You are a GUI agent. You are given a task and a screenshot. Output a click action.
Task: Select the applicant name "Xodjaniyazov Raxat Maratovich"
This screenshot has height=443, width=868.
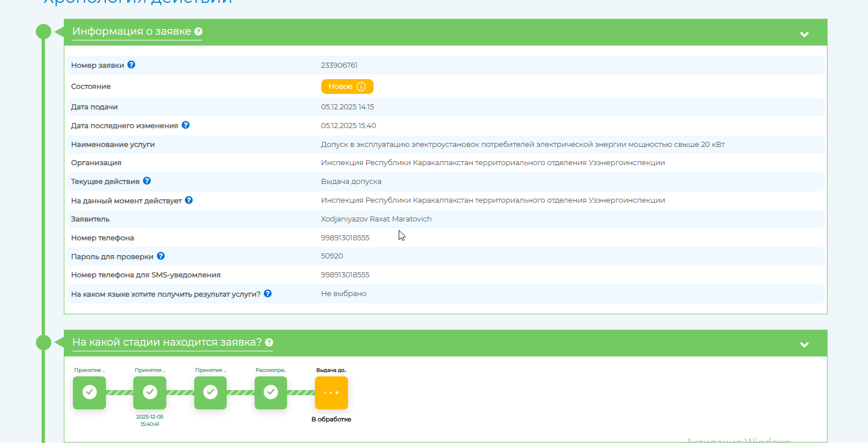(376, 219)
